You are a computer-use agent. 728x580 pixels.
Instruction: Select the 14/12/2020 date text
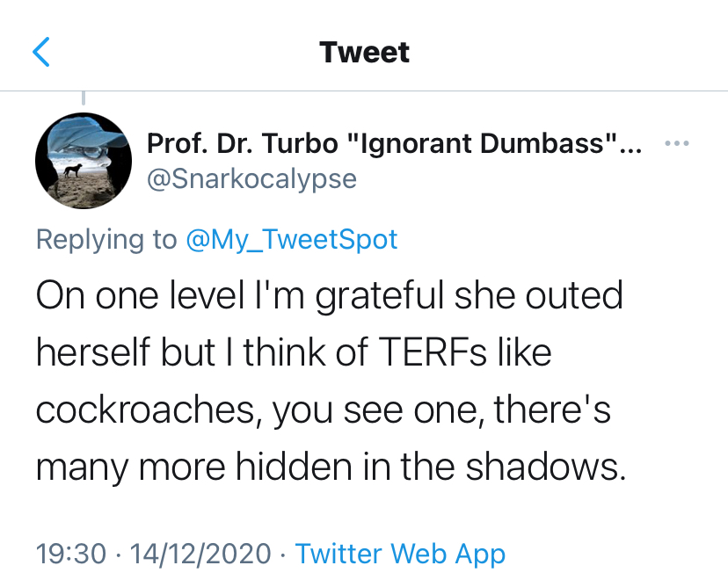[x=200, y=554]
